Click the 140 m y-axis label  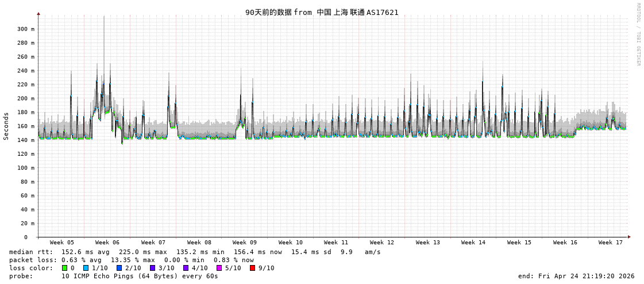pos(26,140)
